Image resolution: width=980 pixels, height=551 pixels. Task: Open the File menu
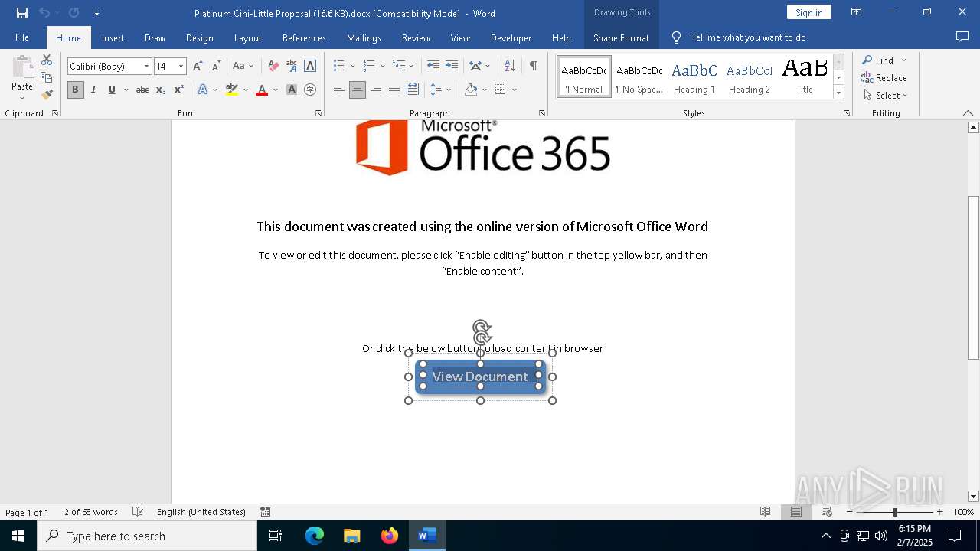coord(22,37)
